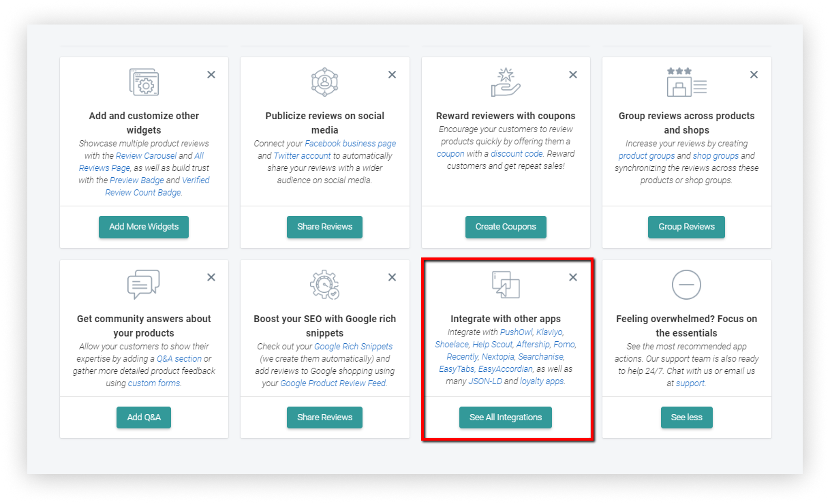Click the See All Integrations button

coord(506,418)
